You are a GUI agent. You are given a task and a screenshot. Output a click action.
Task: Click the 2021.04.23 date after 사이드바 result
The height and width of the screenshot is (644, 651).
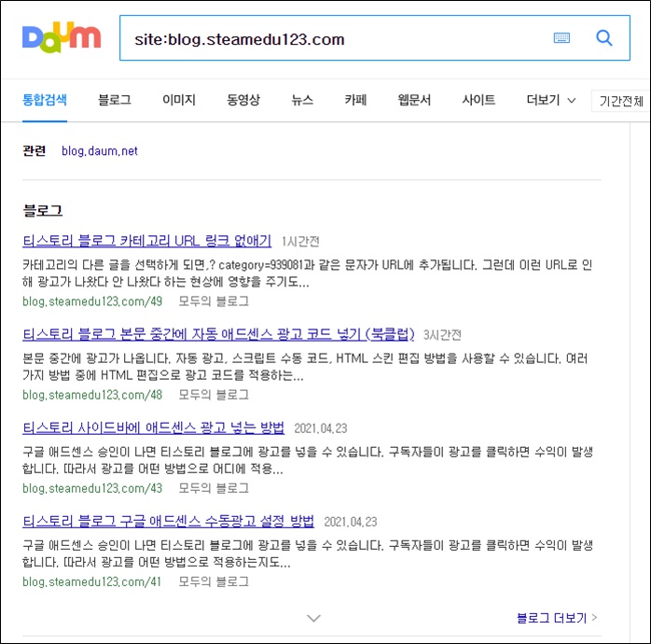pos(321,428)
